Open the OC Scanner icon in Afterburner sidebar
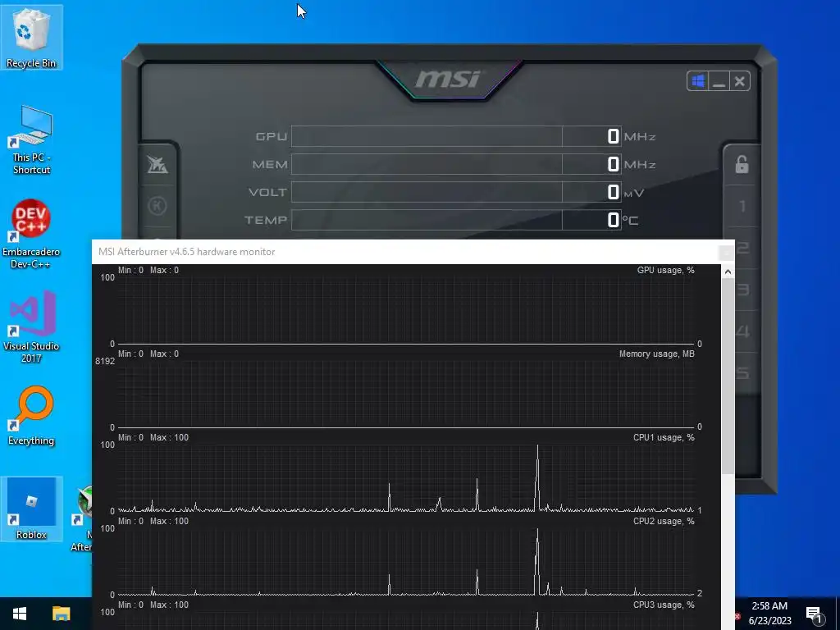 (157, 164)
